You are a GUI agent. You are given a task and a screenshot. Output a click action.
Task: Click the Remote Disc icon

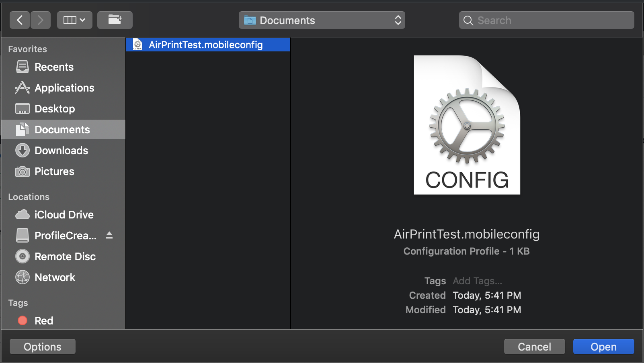[x=23, y=256]
